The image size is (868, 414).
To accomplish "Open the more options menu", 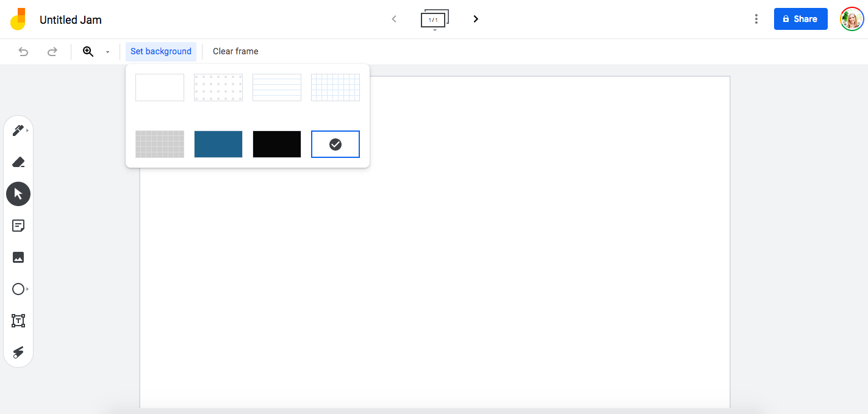I will [756, 19].
